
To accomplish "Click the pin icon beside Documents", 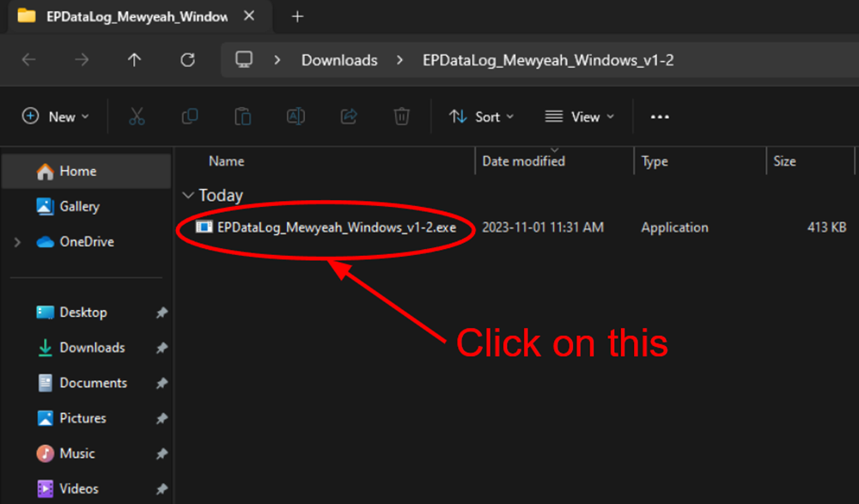I will (161, 384).
